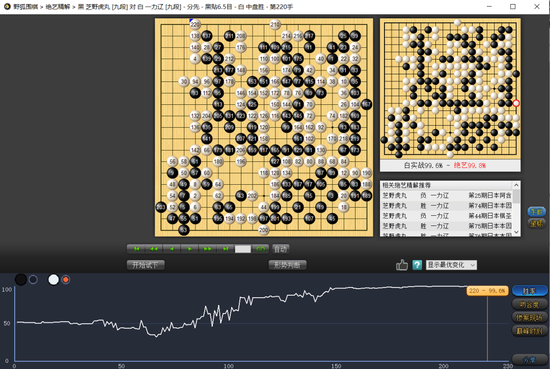Toggle the solid black stone indicator
The width and height of the screenshot is (550, 369).
tap(21, 280)
